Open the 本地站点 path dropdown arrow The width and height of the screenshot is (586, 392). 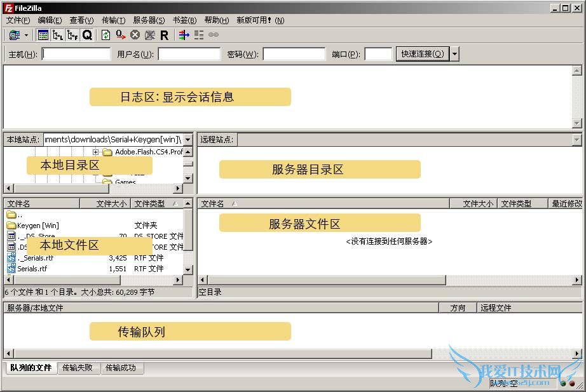[188, 140]
